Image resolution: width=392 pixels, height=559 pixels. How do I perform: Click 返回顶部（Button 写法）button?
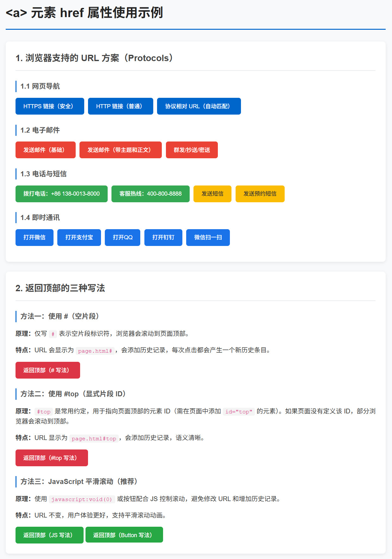click(124, 535)
